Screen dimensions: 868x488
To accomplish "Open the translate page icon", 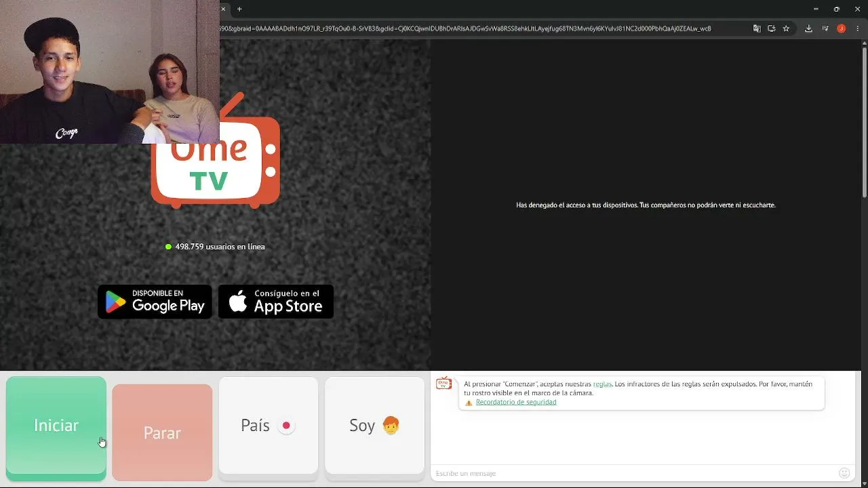I will coord(757,28).
